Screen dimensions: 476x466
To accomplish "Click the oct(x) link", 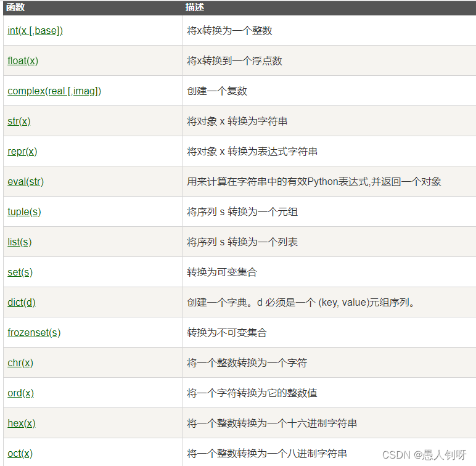I will click(x=20, y=453).
